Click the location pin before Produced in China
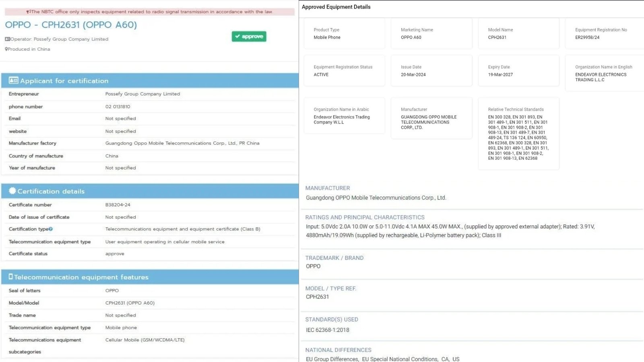This screenshot has height=362, width=644. click(x=6, y=49)
